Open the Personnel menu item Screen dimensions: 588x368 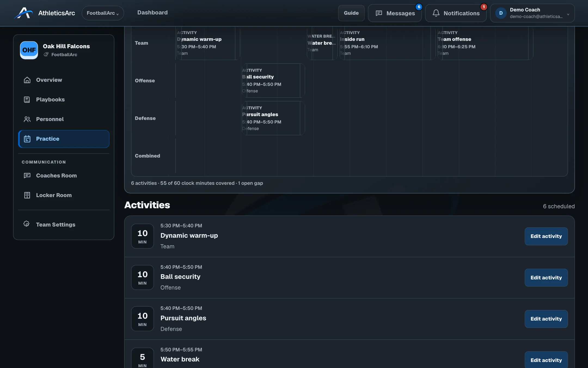(64, 119)
